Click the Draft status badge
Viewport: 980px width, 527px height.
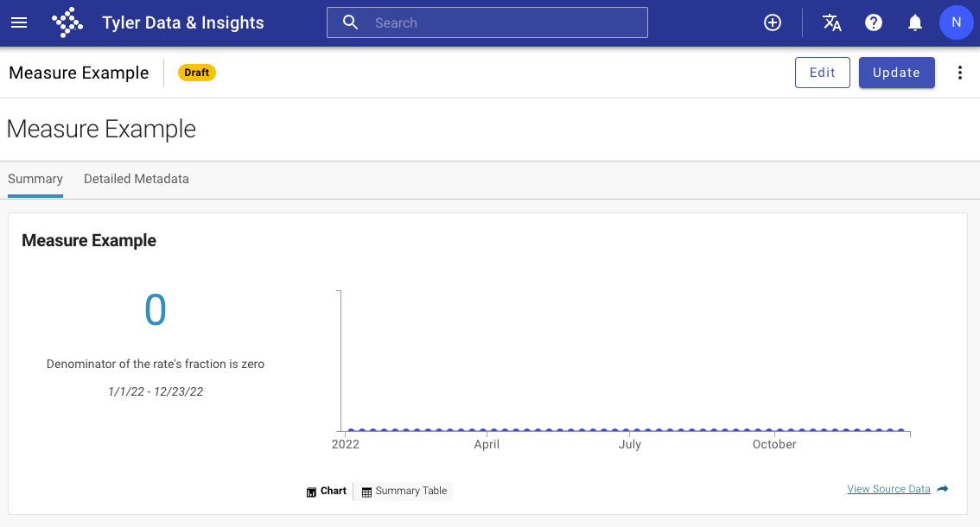[197, 73]
